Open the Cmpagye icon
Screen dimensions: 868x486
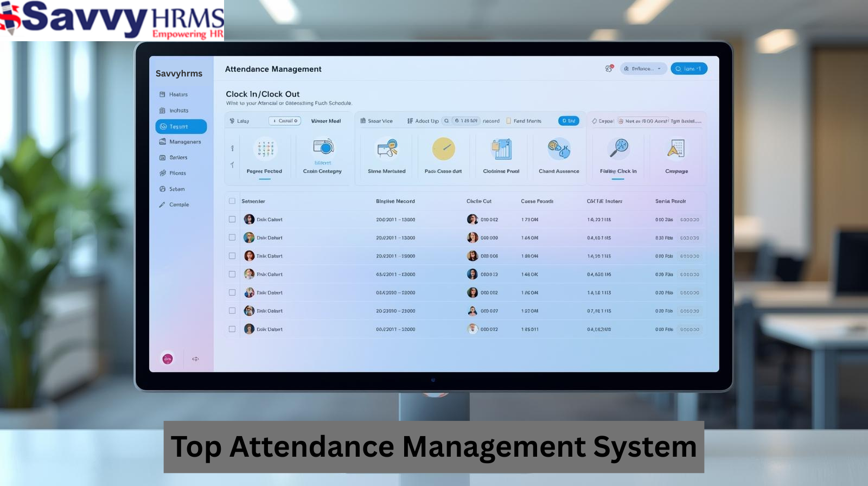[676, 149]
